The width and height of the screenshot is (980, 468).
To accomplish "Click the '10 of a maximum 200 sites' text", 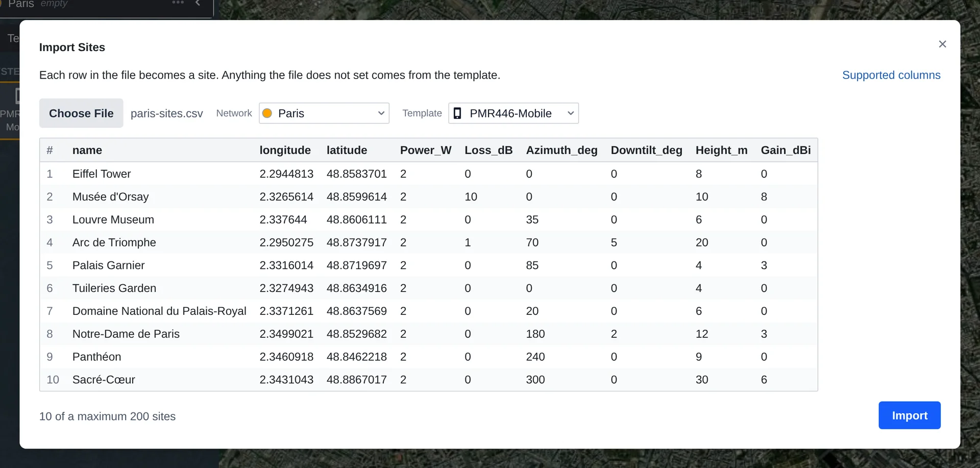I will tap(107, 416).
